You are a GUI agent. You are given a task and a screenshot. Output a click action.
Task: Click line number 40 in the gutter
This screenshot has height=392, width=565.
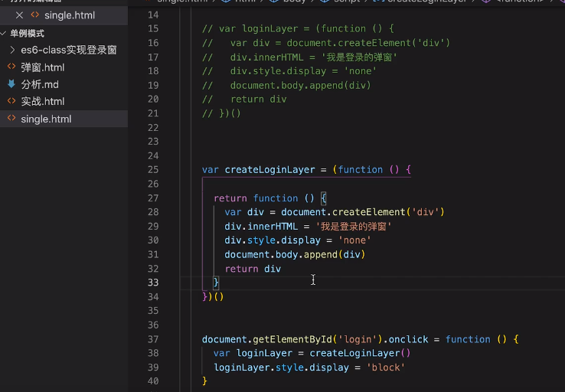pos(153,381)
